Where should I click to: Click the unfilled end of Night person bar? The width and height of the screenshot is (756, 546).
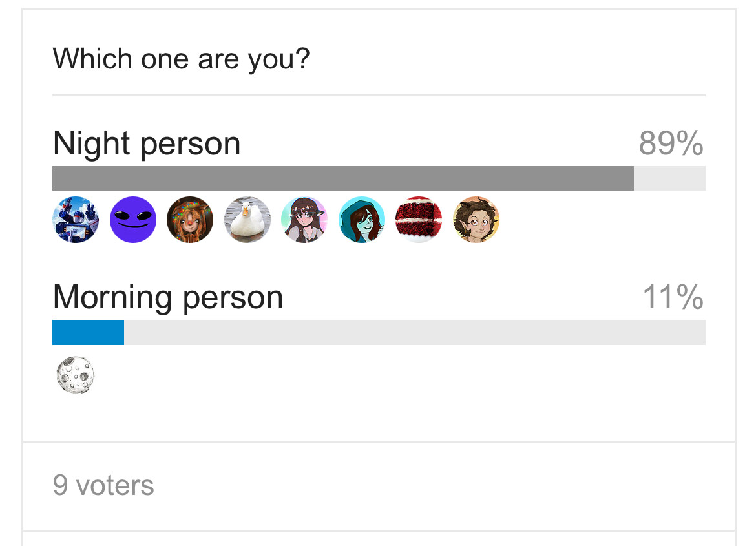[669, 178]
